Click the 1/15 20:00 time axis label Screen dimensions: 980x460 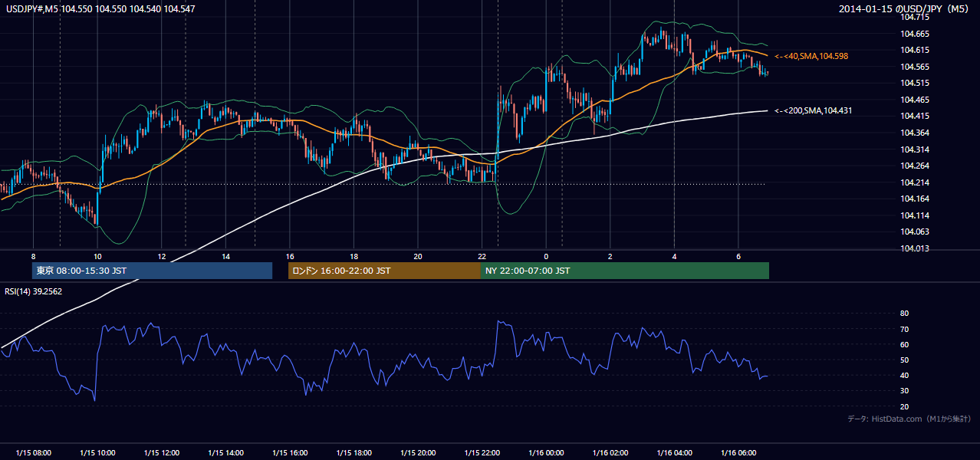[418, 453]
